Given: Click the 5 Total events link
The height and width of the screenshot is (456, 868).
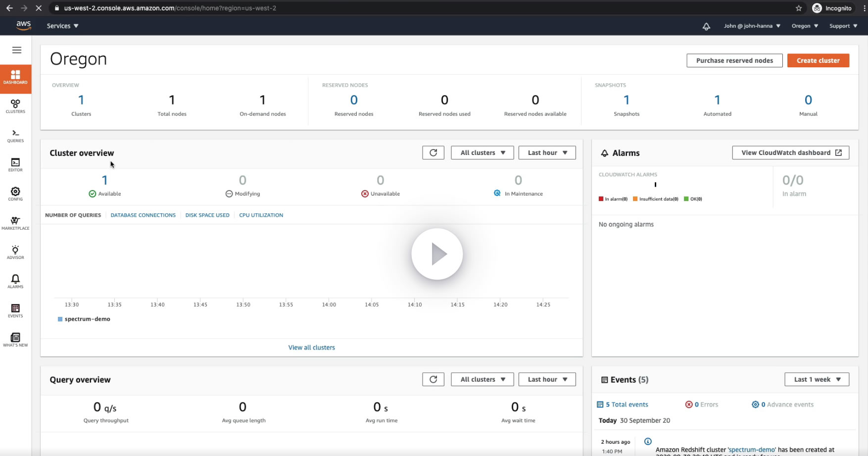Looking at the screenshot, I should [623, 405].
